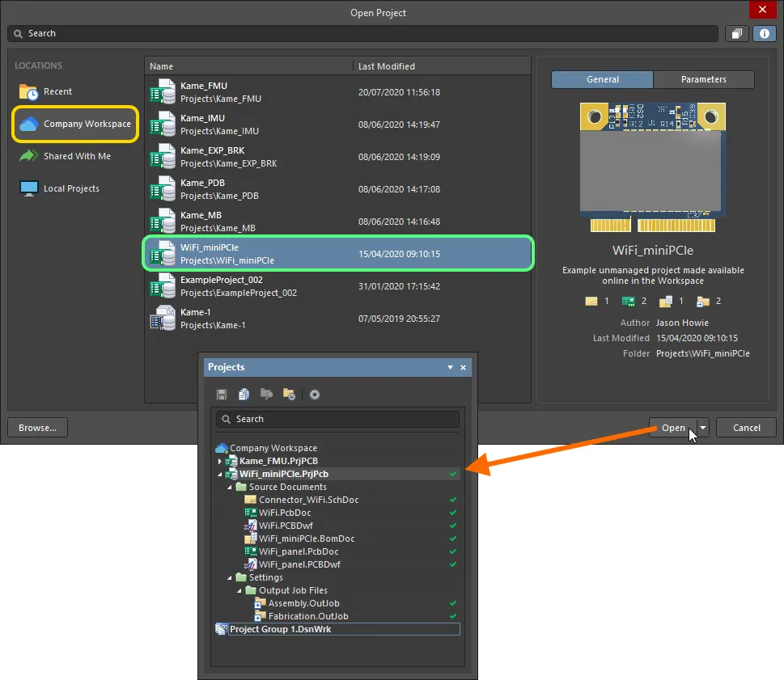Open the Open button dropdown arrow
This screenshot has width=784, height=680.
click(703, 428)
